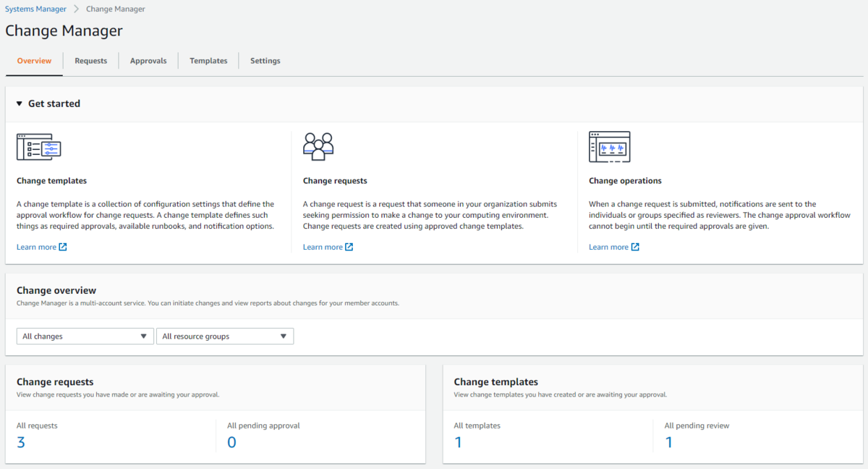Click the Change operations dashboard icon
The image size is (868, 469).
click(610, 146)
